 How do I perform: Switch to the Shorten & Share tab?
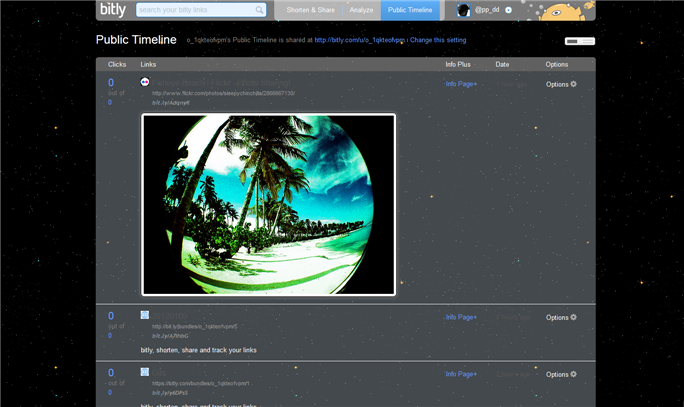[310, 10]
